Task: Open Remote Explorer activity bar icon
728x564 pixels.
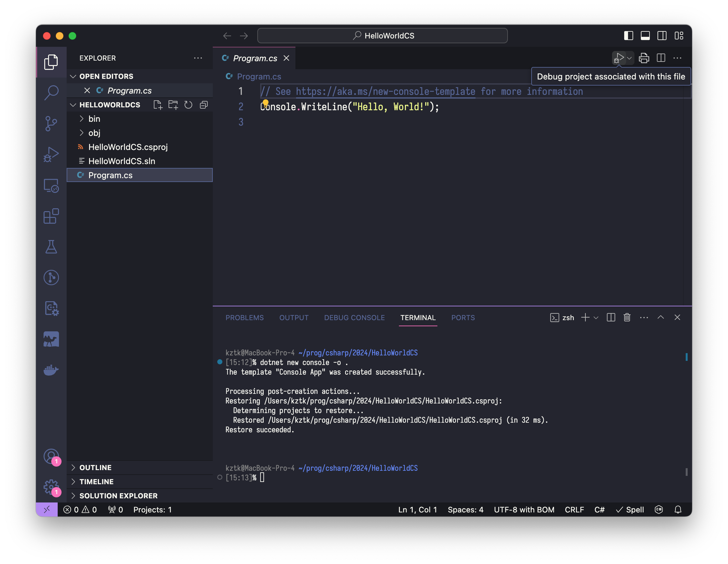Action: pyautogui.click(x=51, y=185)
